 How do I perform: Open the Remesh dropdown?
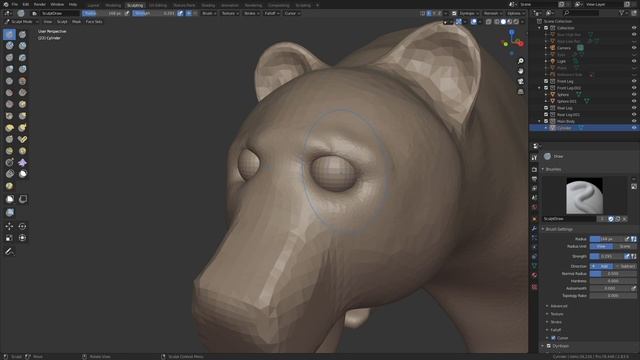tap(493, 13)
